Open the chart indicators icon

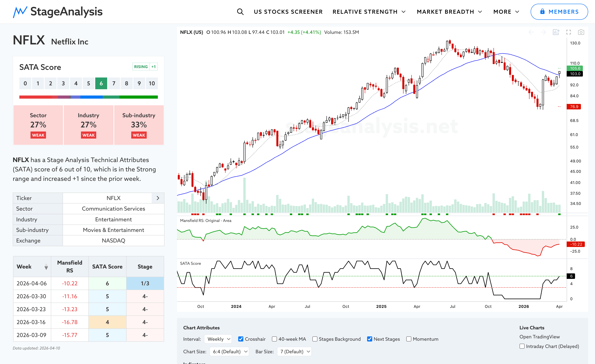click(x=556, y=32)
